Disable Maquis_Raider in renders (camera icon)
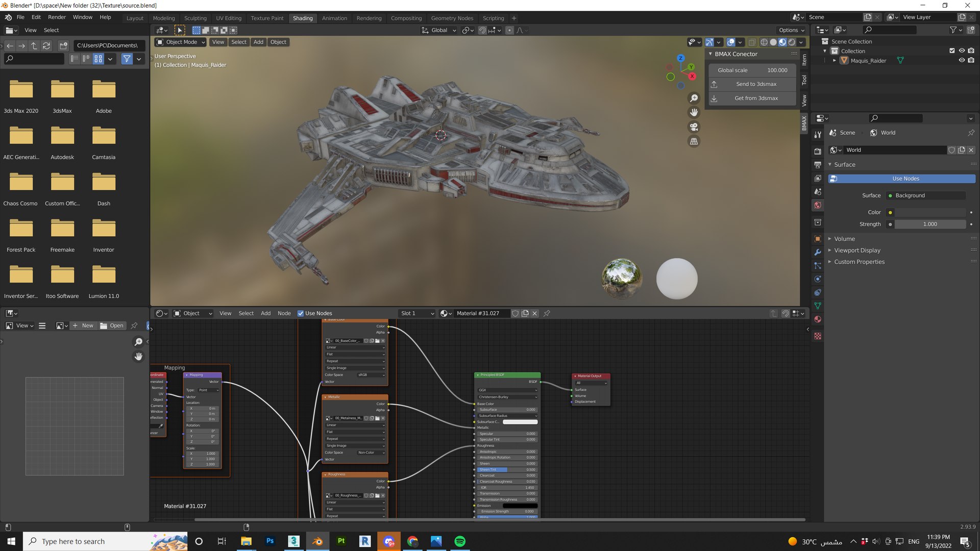980x551 pixels. click(x=971, y=60)
